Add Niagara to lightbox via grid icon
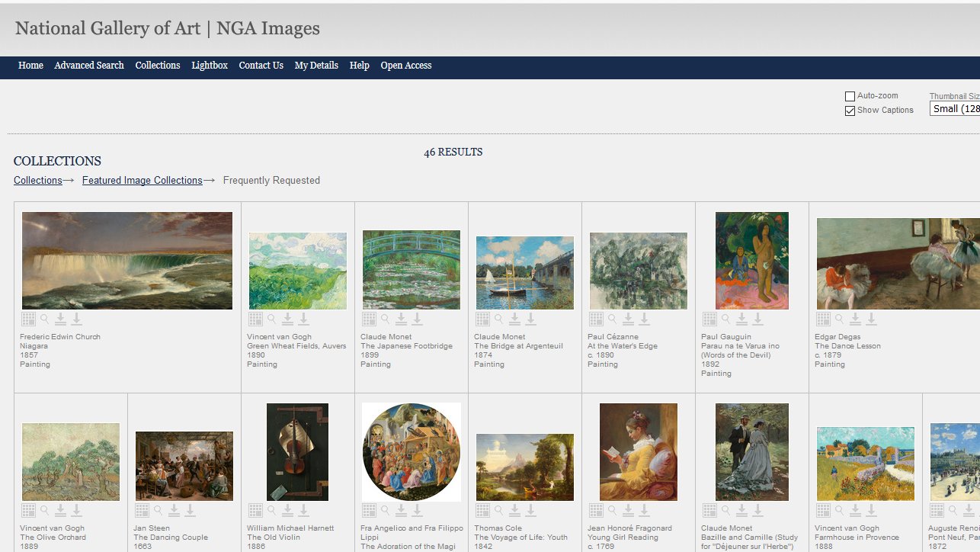980x552 pixels. coord(28,319)
